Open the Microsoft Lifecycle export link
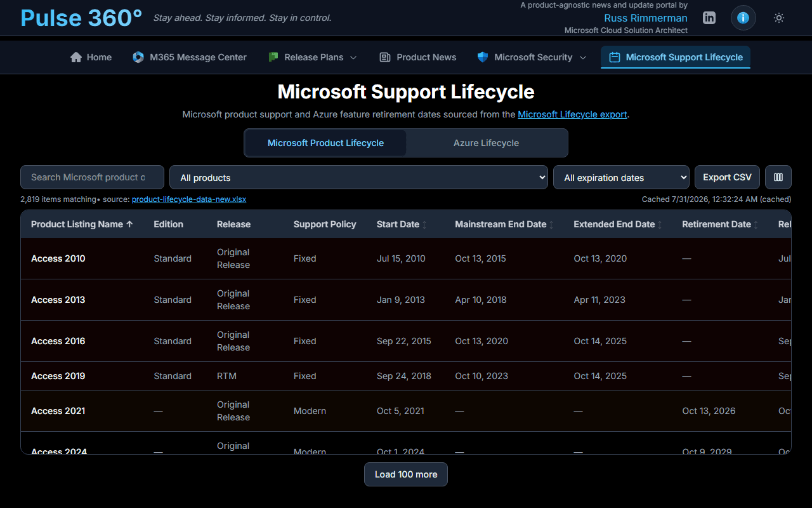812x508 pixels. tap(572, 114)
